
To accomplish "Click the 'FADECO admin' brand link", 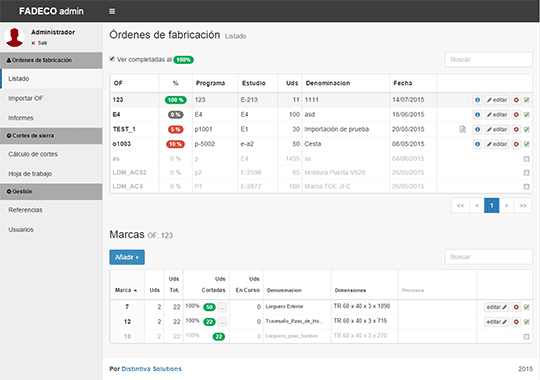I will point(51,11).
